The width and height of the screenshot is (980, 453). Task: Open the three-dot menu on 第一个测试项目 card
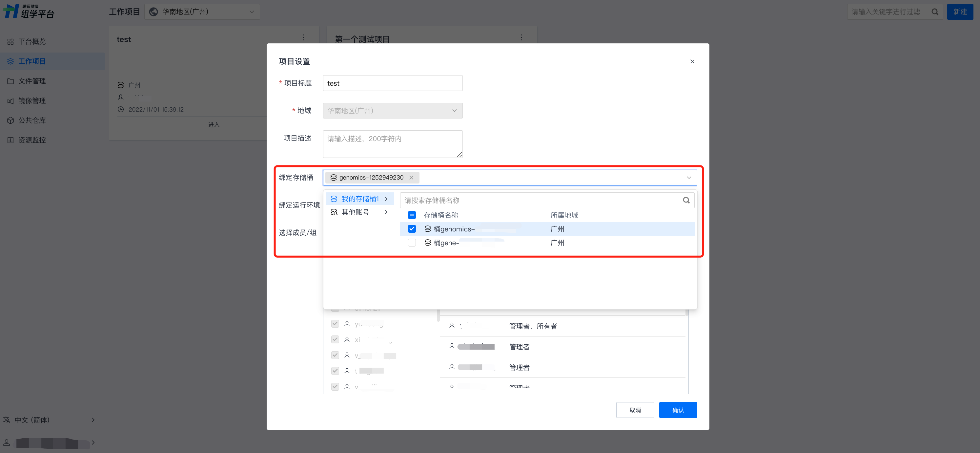[x=521, y=37]
